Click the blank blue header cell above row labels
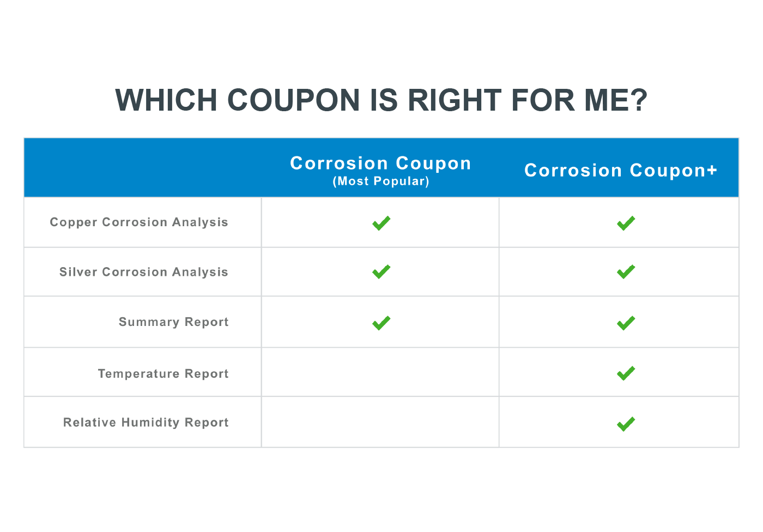763x532 pixels. 143,168
